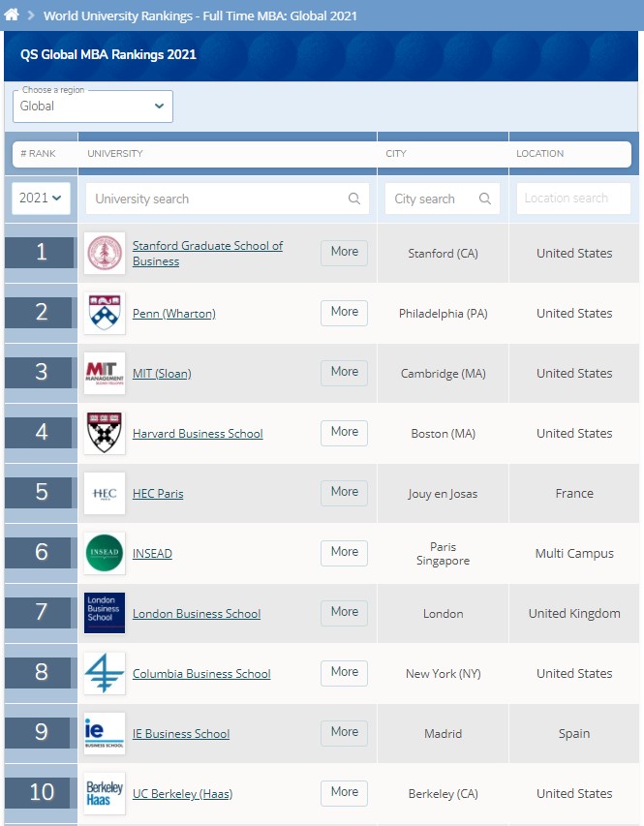Click the More button for Stanford
Screen dimensions: 644x826
tap(344, 253)
